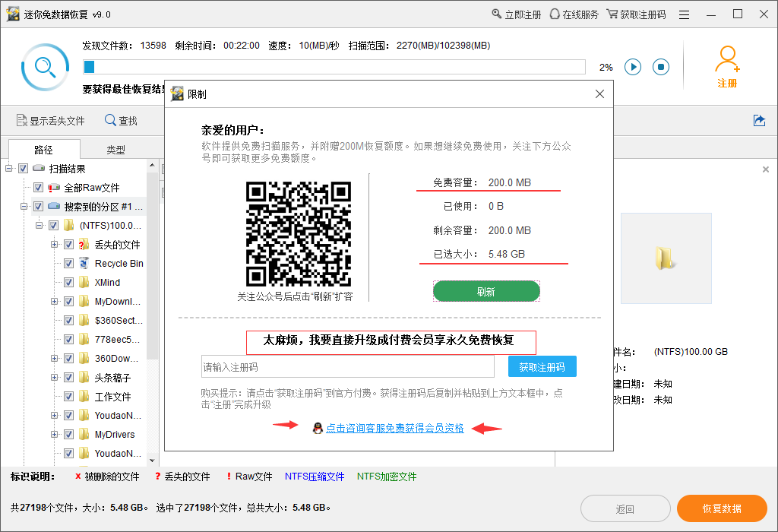Click 立即注册 key icon in title bar
The height and width of the screenshot is (532, 778).
(497, 14)
